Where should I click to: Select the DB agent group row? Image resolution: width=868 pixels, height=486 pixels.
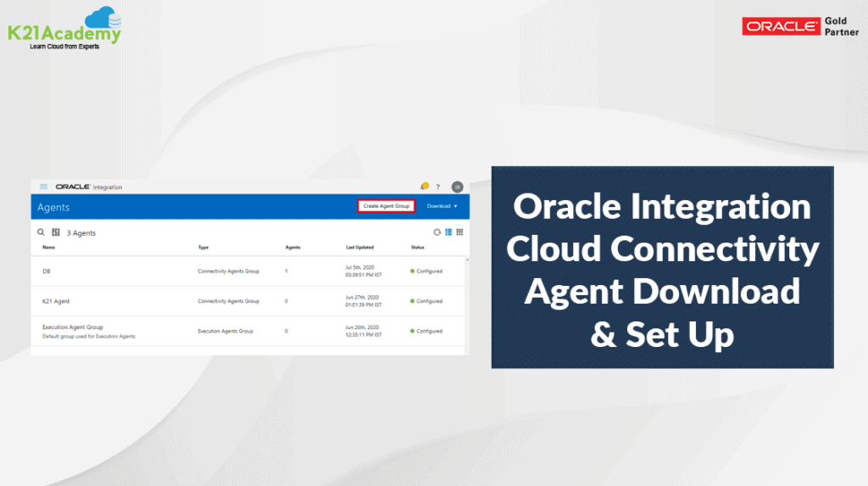tap(248, 271)
